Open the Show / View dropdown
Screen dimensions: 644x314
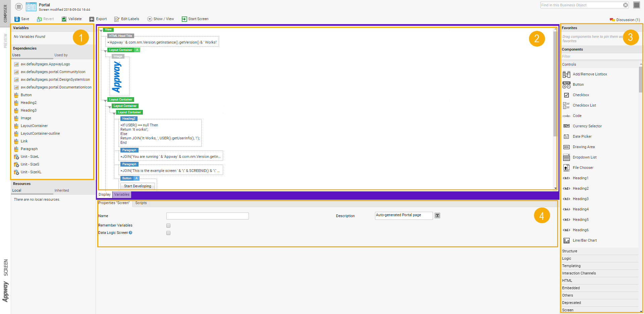150,19
